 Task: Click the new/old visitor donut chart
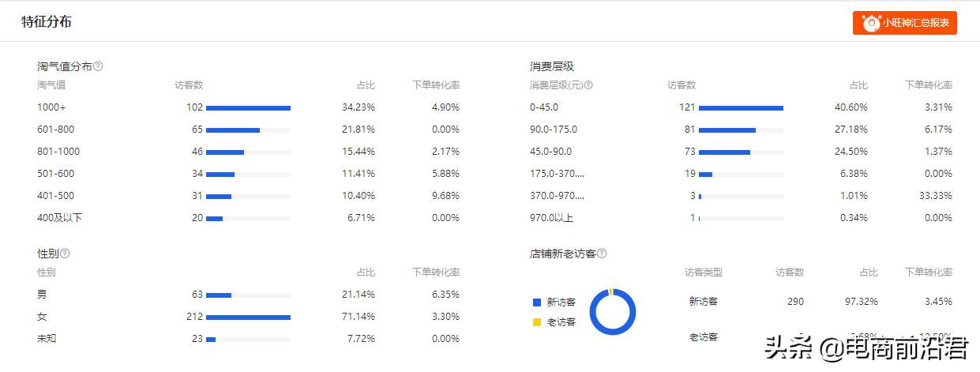tap(613, 312)
